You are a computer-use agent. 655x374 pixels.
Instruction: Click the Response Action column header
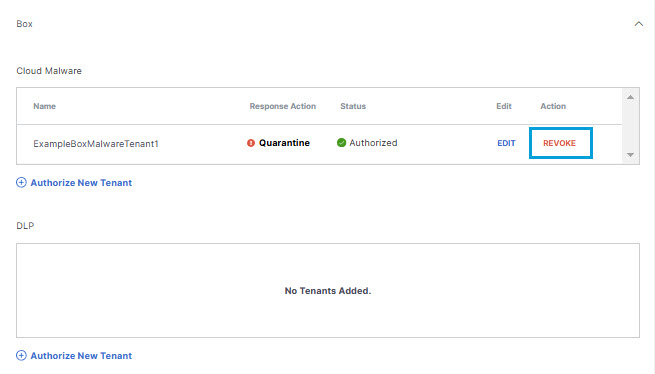(283, 106)
